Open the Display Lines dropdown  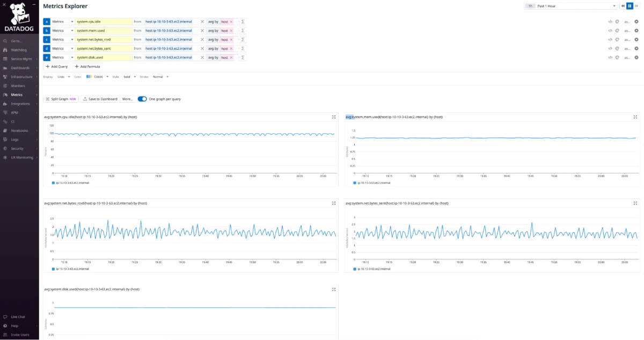click(x=63, y=77)
